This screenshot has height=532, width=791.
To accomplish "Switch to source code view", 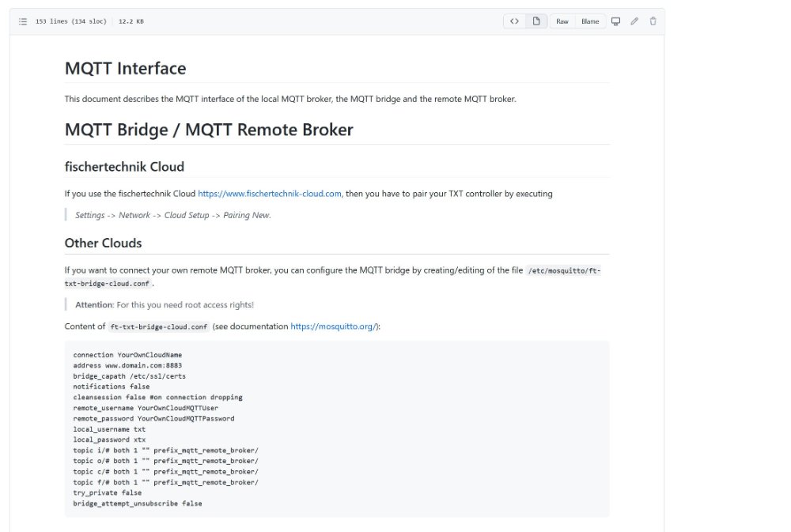I will tap(514, 21).
